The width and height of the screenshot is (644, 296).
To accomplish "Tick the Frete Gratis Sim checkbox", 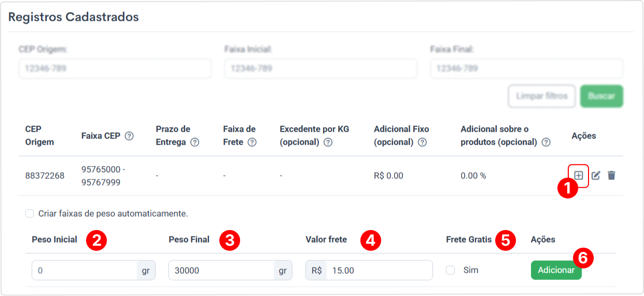I will click(451, 270).
